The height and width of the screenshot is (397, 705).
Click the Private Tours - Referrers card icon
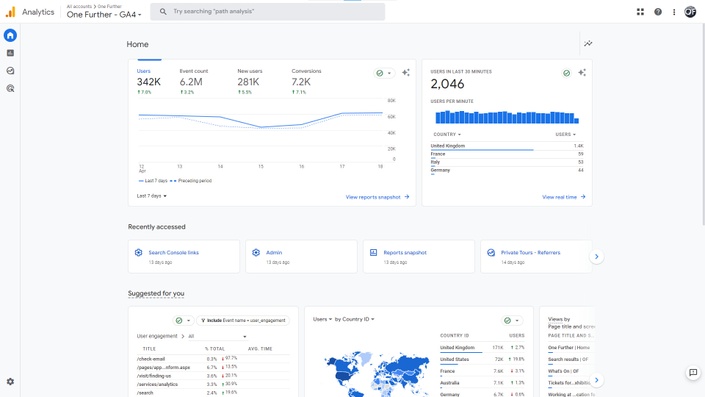pos(491,253)
